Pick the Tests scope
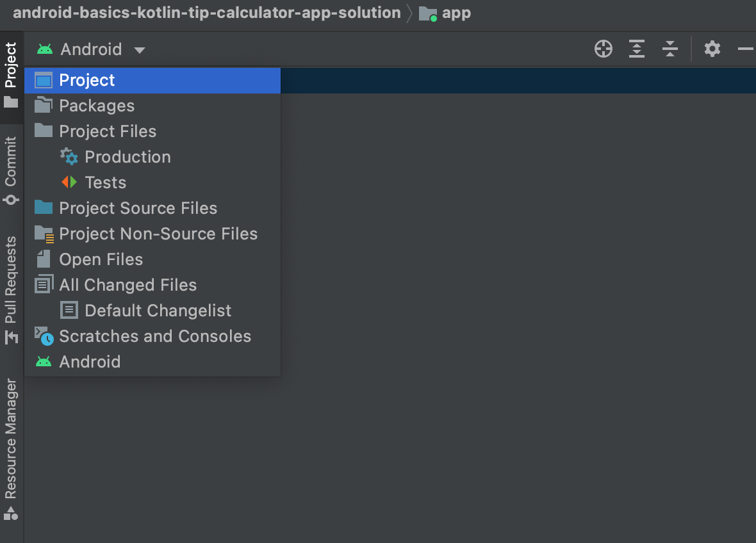756x543 pixels. (152, 182)
